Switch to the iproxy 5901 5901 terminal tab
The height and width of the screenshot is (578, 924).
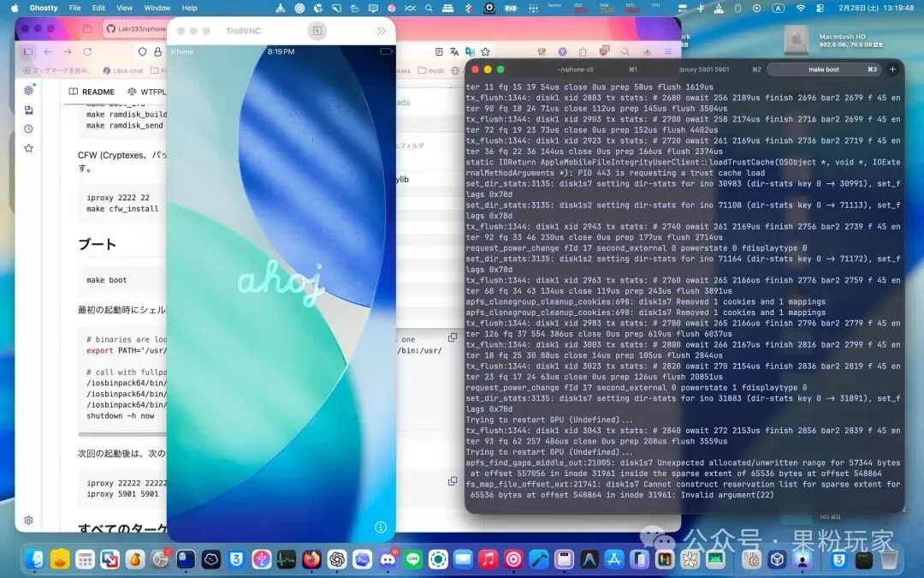(704, 69)
